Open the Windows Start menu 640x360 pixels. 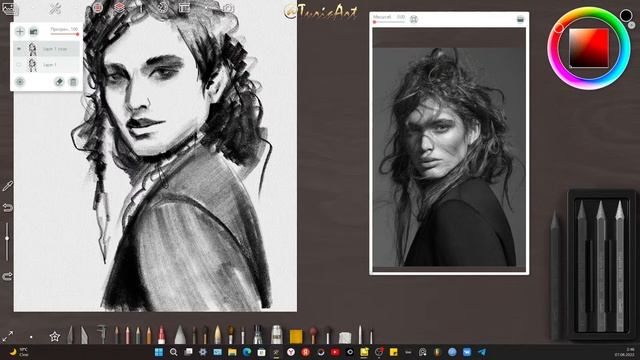coord(159,352)
